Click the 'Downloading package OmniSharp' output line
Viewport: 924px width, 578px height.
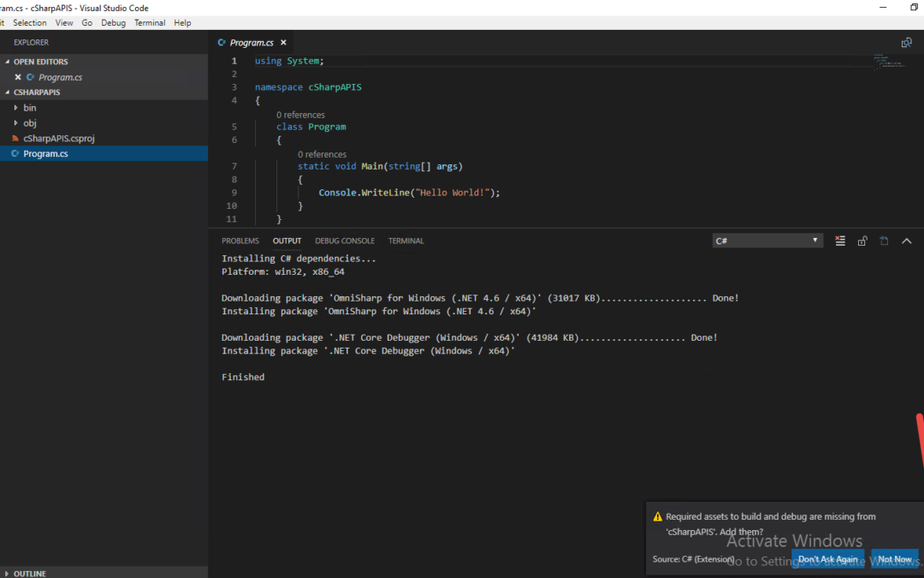pos(480,298)
